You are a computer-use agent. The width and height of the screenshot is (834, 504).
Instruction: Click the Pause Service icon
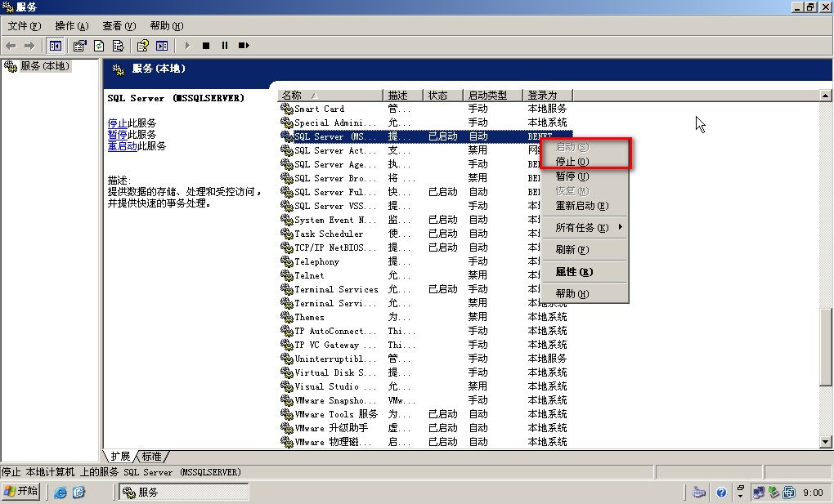pyautogui.click(x=225, y=46)
